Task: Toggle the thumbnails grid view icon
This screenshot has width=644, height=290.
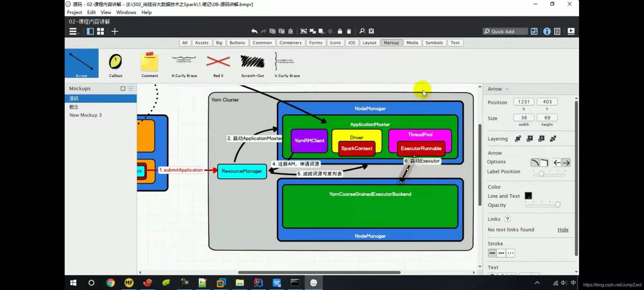Action: click(x=100, y=31)
